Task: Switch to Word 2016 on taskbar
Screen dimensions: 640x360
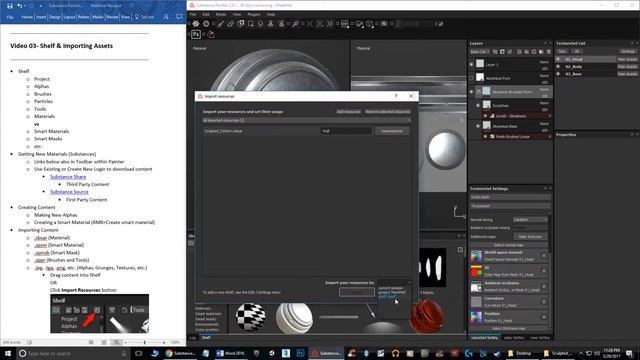Action: coord(231,353)
